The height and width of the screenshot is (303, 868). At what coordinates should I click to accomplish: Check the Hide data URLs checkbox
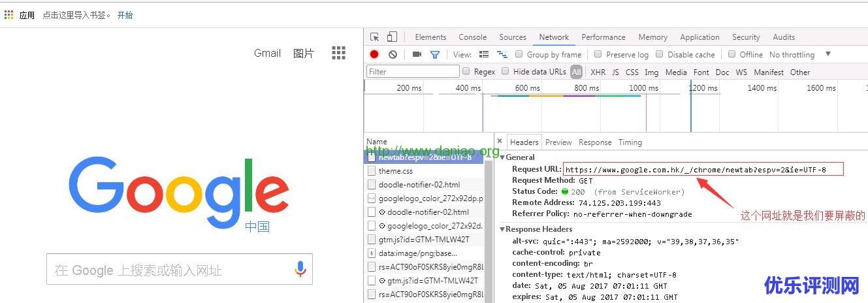pyautogui.click(x=505, y=71)
